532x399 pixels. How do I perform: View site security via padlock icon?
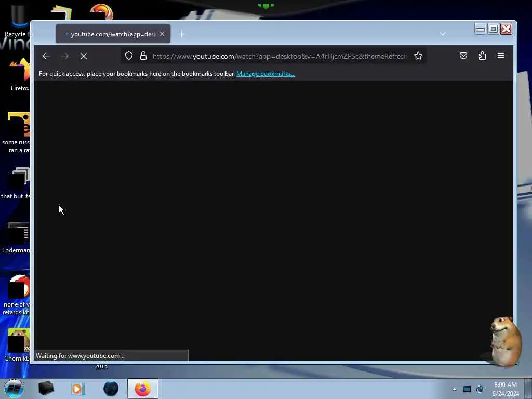point(143,56)
